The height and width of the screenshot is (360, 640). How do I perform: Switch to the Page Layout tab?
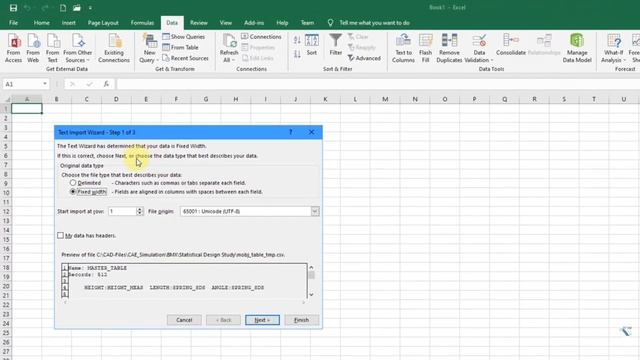click(103, 23)
